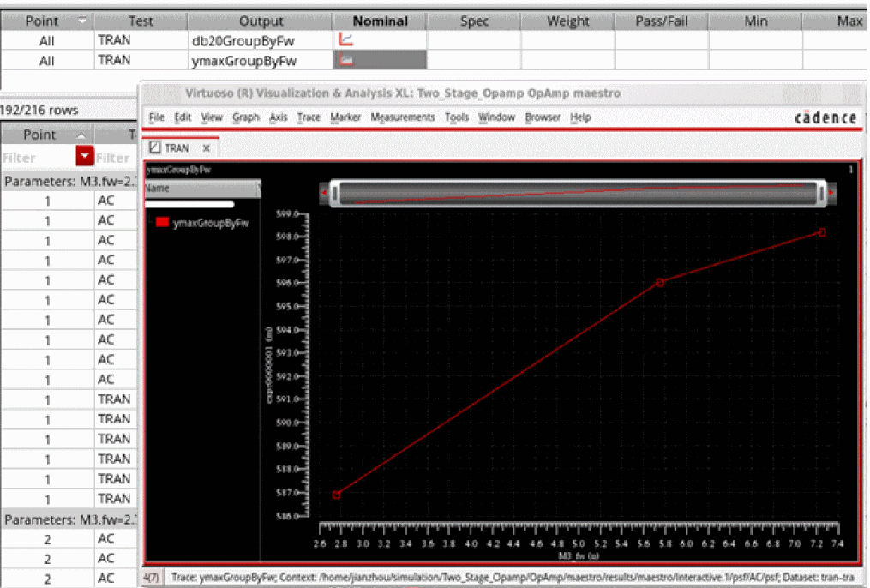Close the TRAN tab

coord(206,148)
